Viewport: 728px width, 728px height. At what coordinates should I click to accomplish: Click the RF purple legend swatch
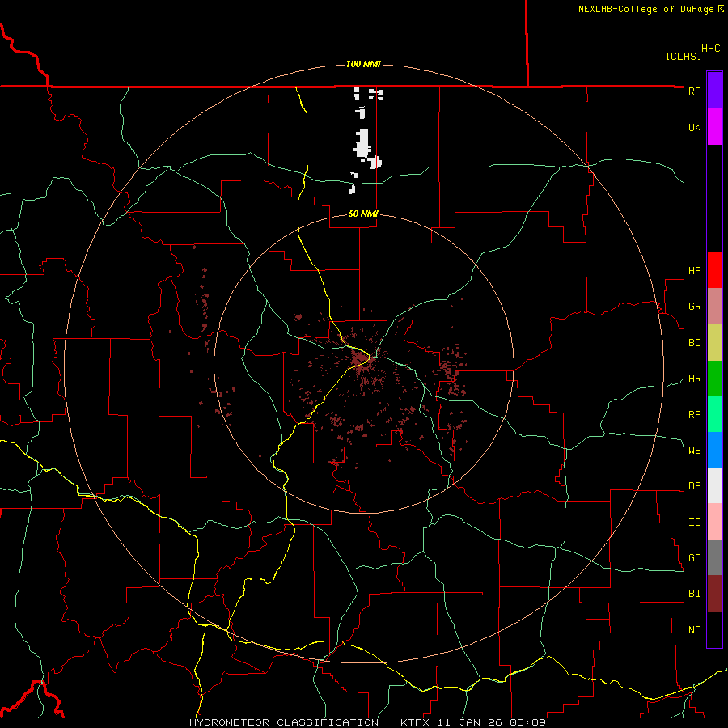pyautogui.click(x=714, y=91)
